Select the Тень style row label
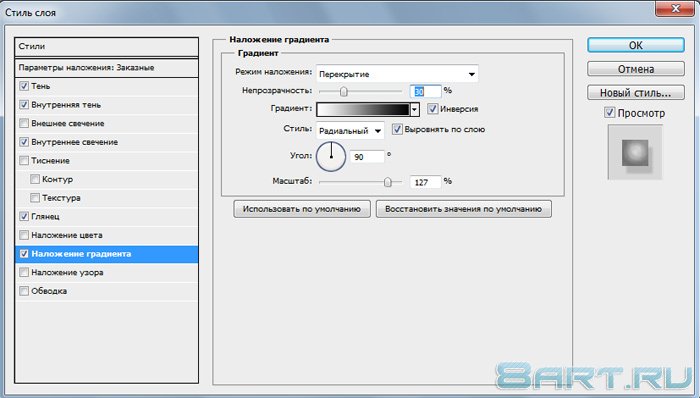The image size is (700, 398). click(41, 86)
